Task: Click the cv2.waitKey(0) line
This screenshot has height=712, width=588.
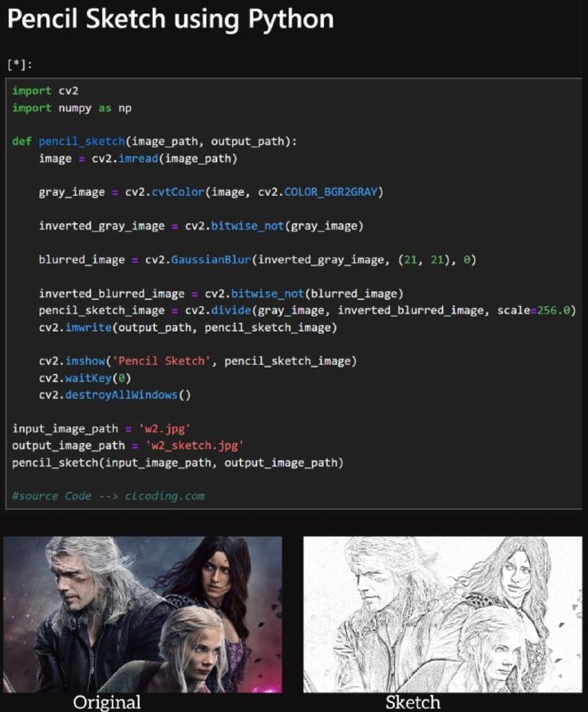Action: pos(85,377)
